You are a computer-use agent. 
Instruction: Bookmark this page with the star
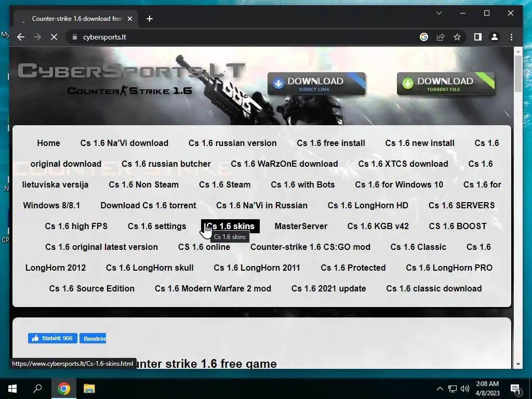click(457, 37)
